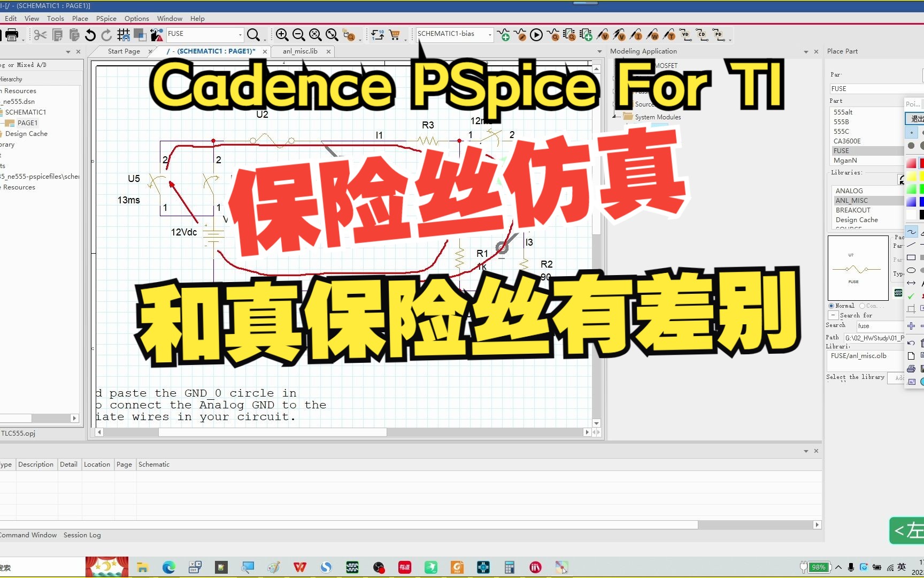Click the shopping cart icon in toolbar
The image size is (924, 578).
(x=395, y=35)
